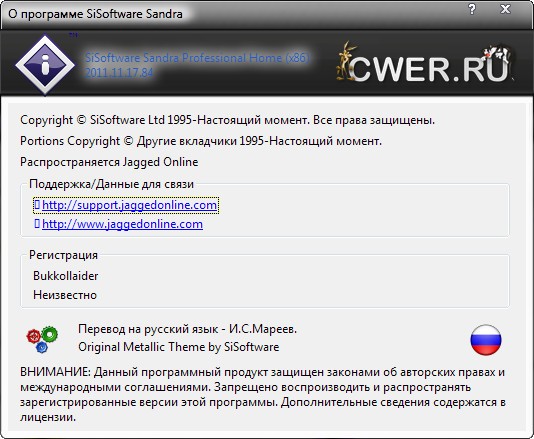Click the 'Copyright © SiSoftware Ltd' line
This screenshot has width=534, height=439.
(227, 120)
